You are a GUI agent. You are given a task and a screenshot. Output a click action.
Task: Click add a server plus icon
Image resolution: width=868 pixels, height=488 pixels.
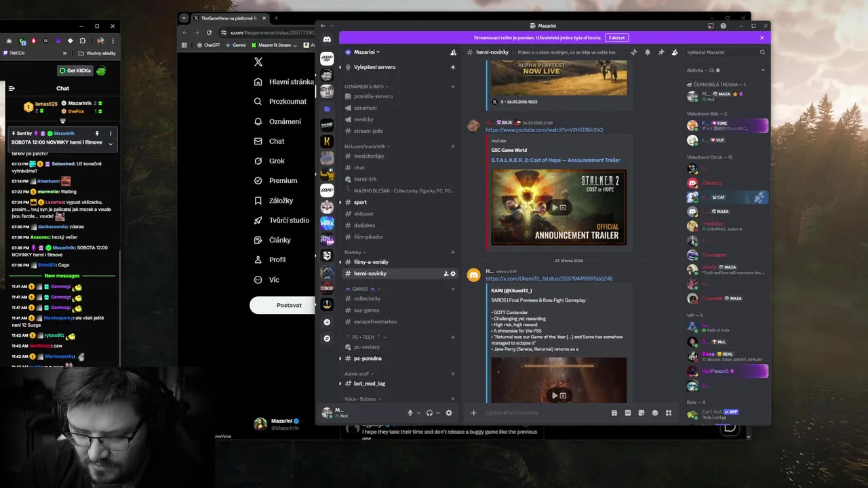pyautogui.click(x=327, y=322)
